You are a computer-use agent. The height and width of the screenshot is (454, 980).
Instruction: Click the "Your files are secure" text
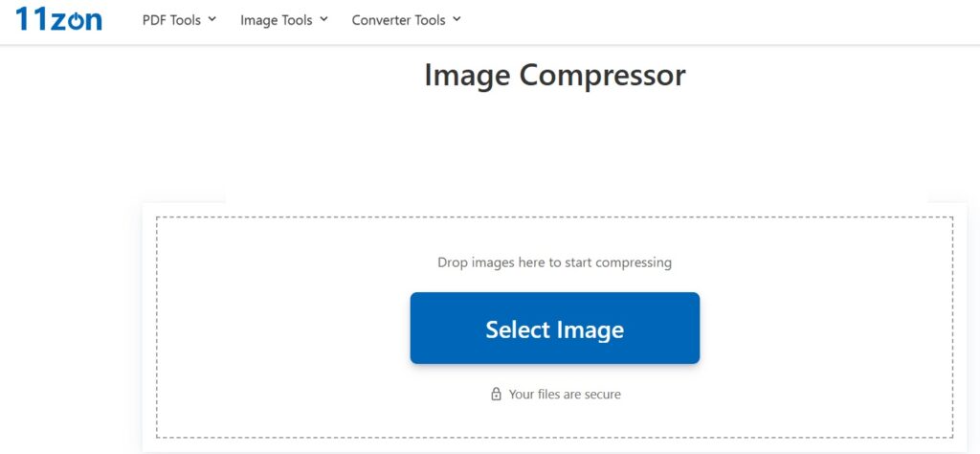pyautogui.click(x=565, y=394)
